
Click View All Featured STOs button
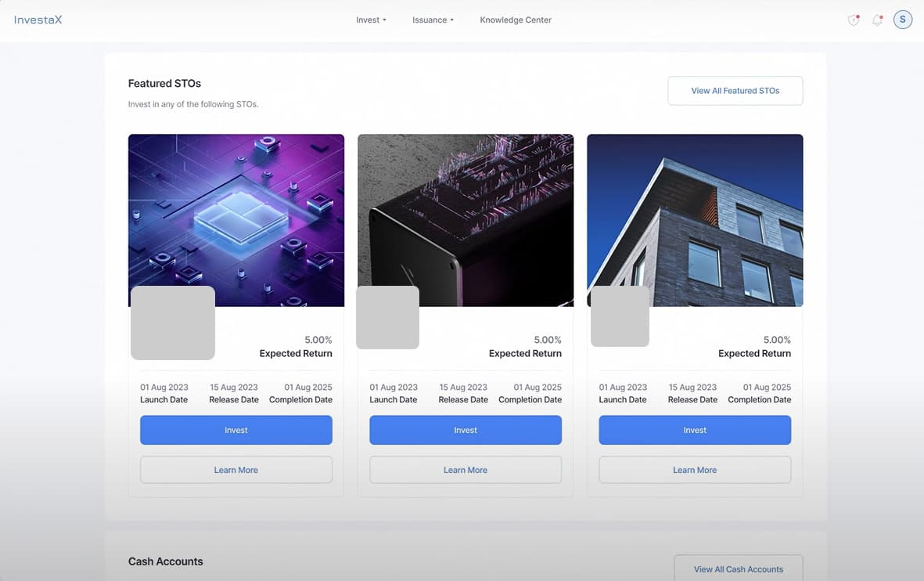[x=735, y=91]
